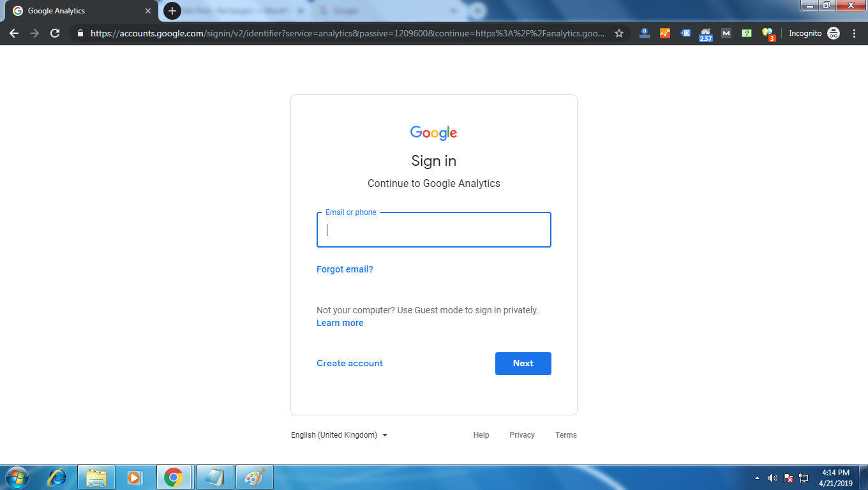Click the Next button
The width and height of the screenshot is (868, 490).
[x=523, y=364]
